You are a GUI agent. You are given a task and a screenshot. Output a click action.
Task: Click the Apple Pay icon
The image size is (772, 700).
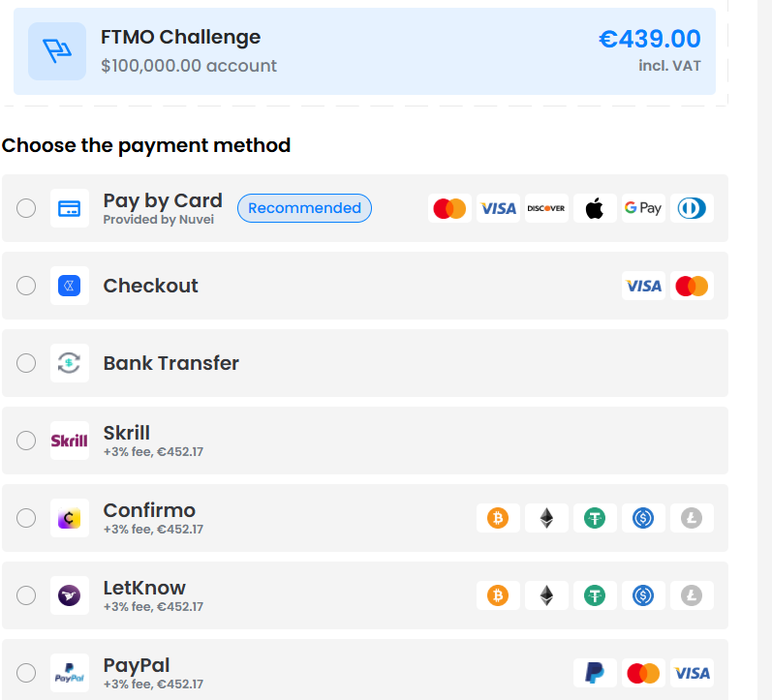pyautogui.click(x=595, y=208)
